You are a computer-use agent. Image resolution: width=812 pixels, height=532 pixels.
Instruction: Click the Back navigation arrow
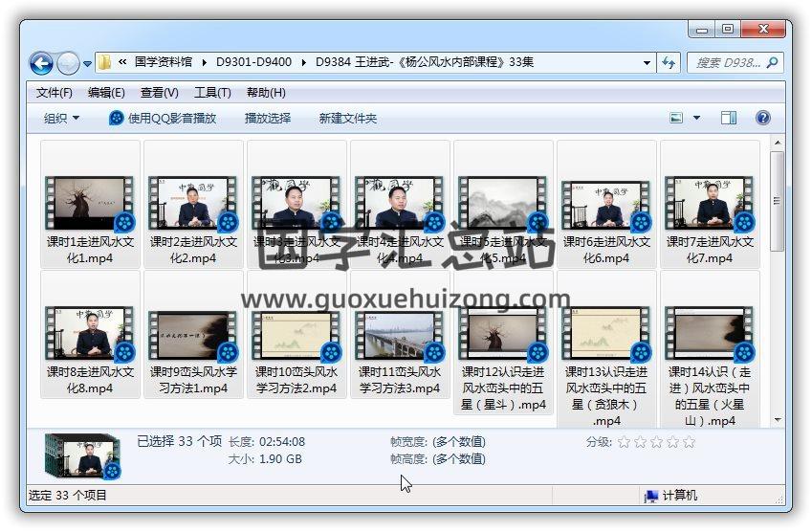point(41,64)
